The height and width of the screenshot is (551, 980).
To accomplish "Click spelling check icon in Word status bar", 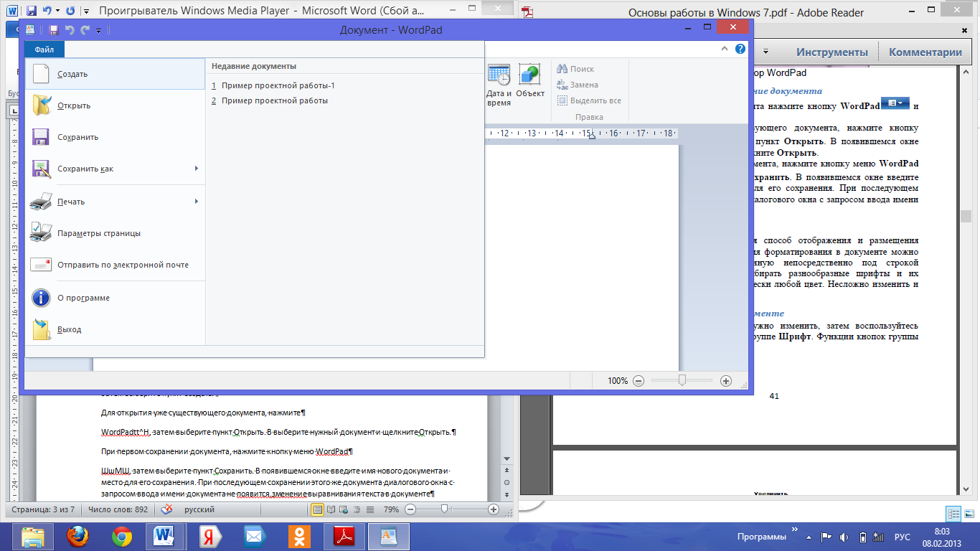I will pos(166,509).
